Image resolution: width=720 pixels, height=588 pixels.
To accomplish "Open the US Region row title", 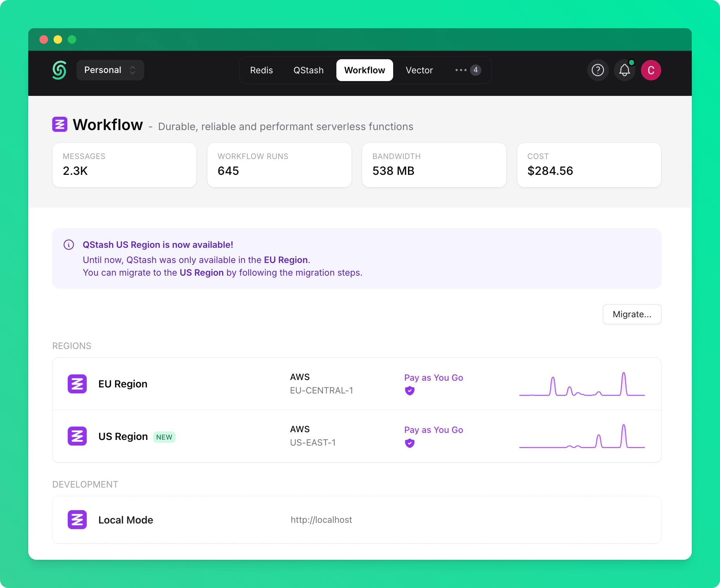I will 123,436.
